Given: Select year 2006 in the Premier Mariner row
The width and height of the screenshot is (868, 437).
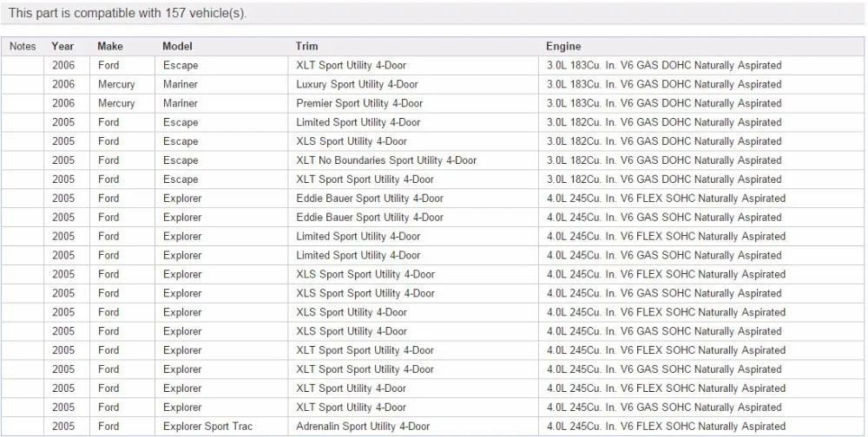Looking at the screenshot, I should 63,103.
